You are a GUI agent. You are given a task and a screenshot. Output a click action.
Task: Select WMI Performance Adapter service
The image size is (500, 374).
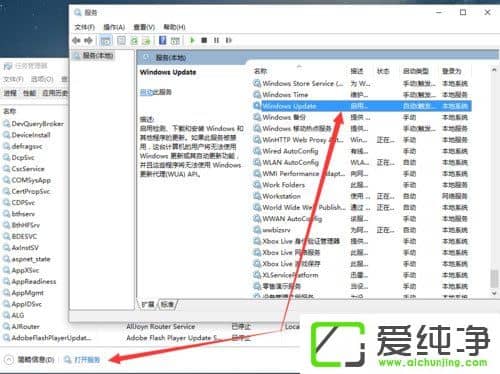(362, 174)
